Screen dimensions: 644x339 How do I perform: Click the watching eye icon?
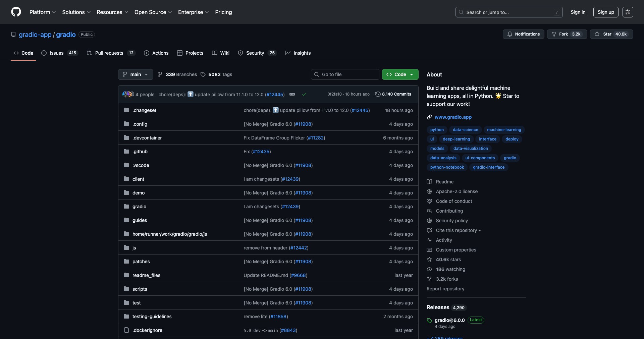coord(429,269)
